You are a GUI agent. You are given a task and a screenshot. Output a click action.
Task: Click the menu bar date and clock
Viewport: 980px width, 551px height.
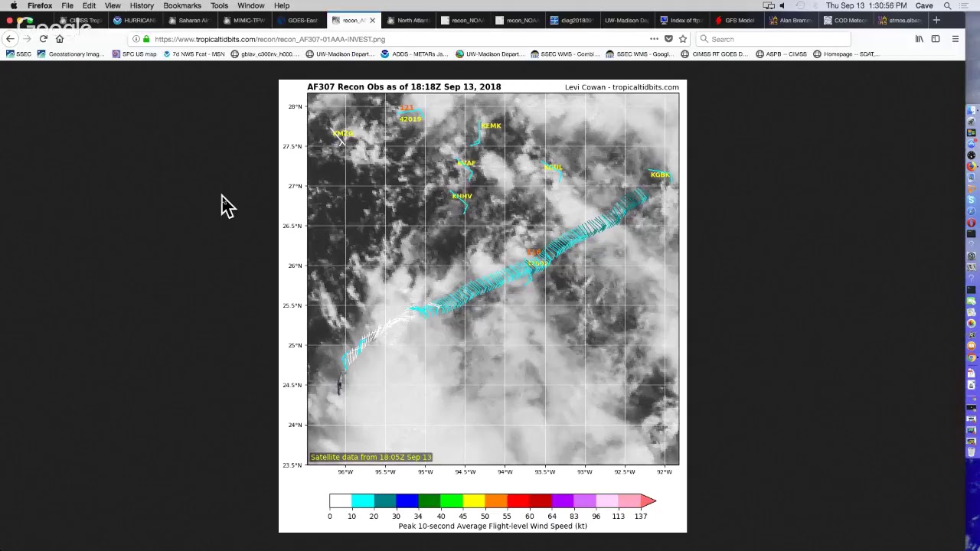867,5
